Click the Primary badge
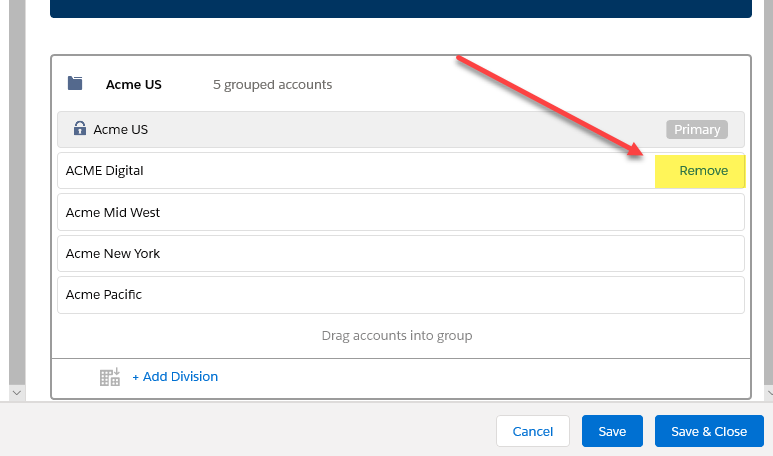 pos(697,129)
